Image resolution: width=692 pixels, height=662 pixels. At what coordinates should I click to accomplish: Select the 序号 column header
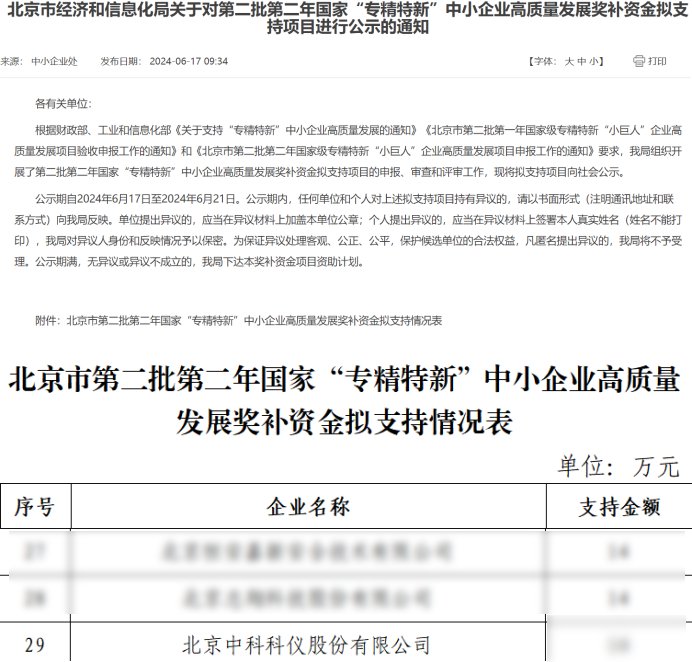click(34, 508)
